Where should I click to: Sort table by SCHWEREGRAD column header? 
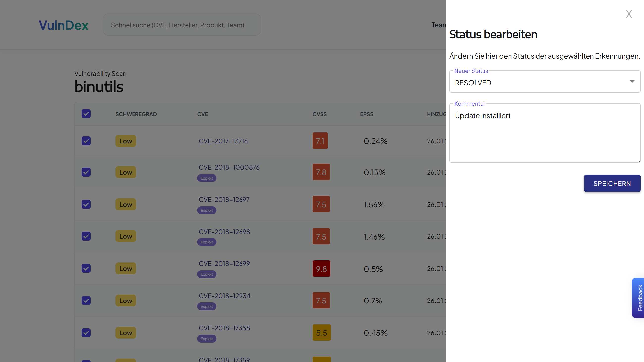click(136, 114)
